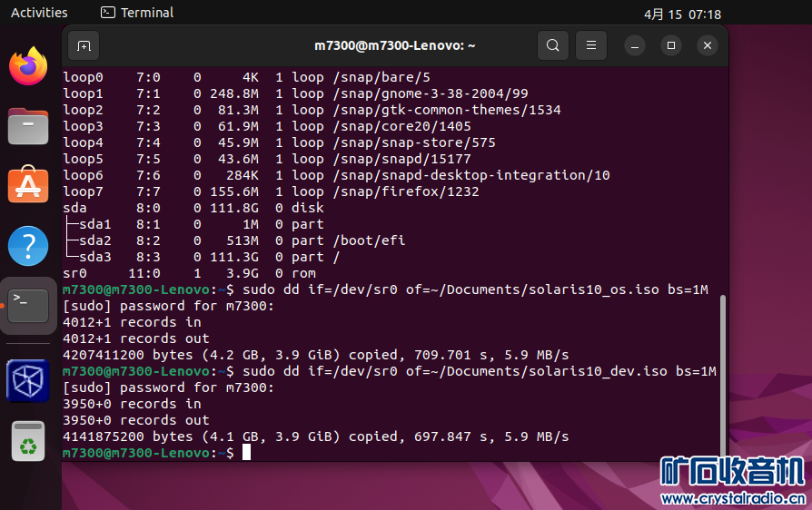Open the terminal hamburger menu
The width and height of the screenshot is (812, 510).
(591, 45)
